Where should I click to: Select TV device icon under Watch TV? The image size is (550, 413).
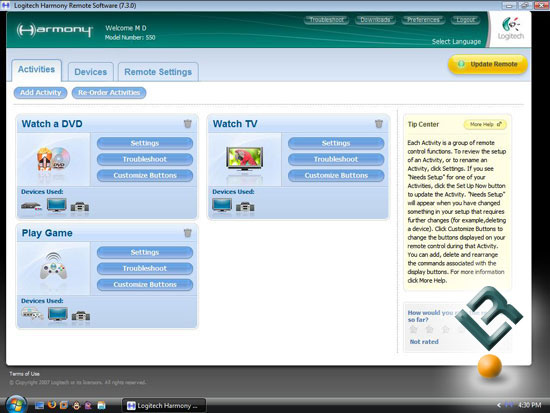222,205
